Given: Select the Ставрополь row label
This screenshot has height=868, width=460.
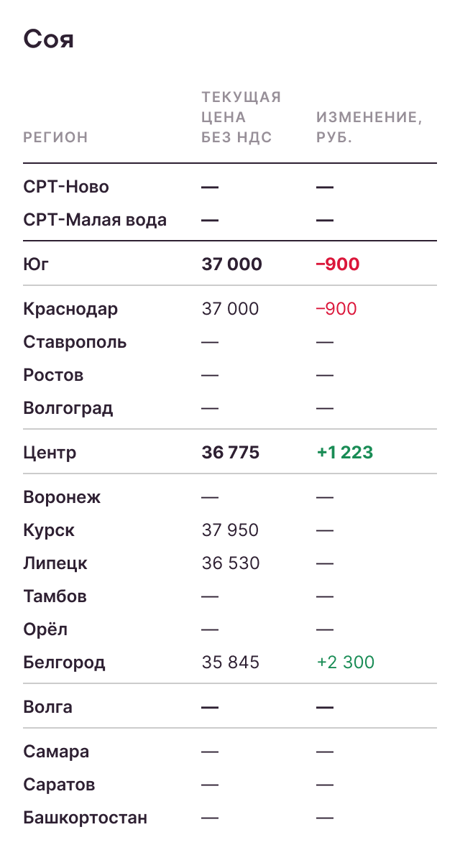Looking at the screenshot, I should point(75,342).
